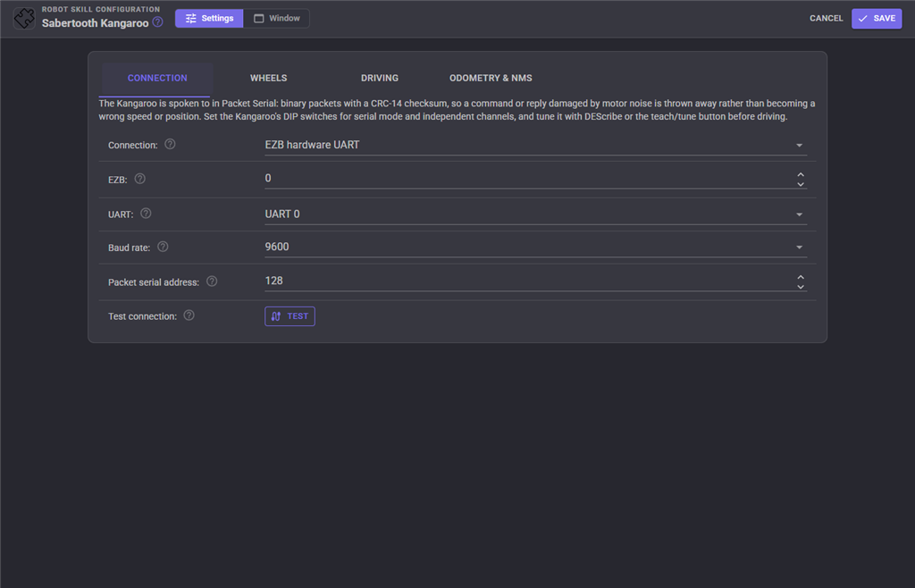Switch to the Settings view
Viewport: 915px width, 588px height.
tap(209, 18)
